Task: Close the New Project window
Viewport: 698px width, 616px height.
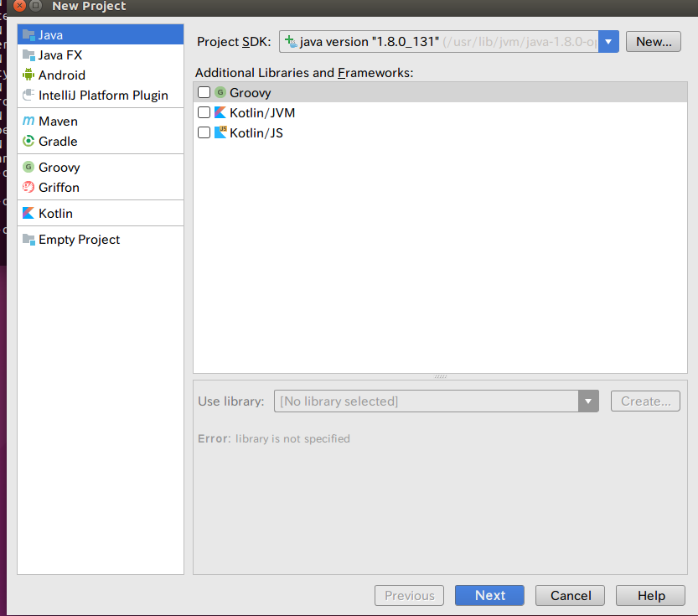Action: [x=19, y=5]
